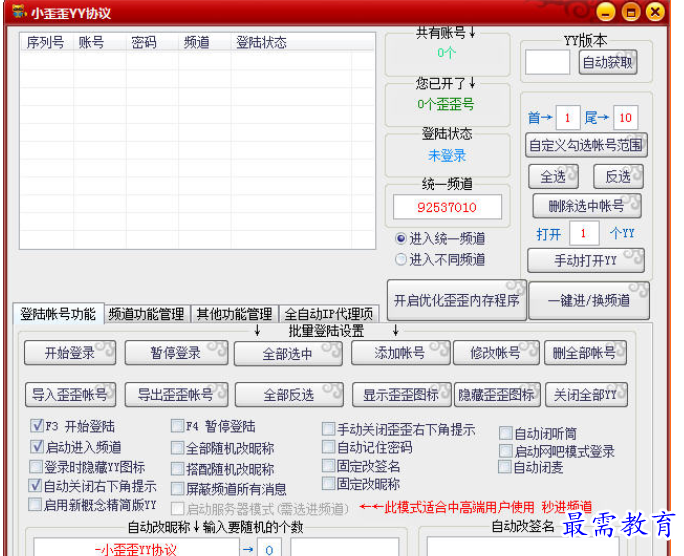Click 开始登录 button
The height and width of the screenshot is (556, 684).
click(x=70, y=353)
